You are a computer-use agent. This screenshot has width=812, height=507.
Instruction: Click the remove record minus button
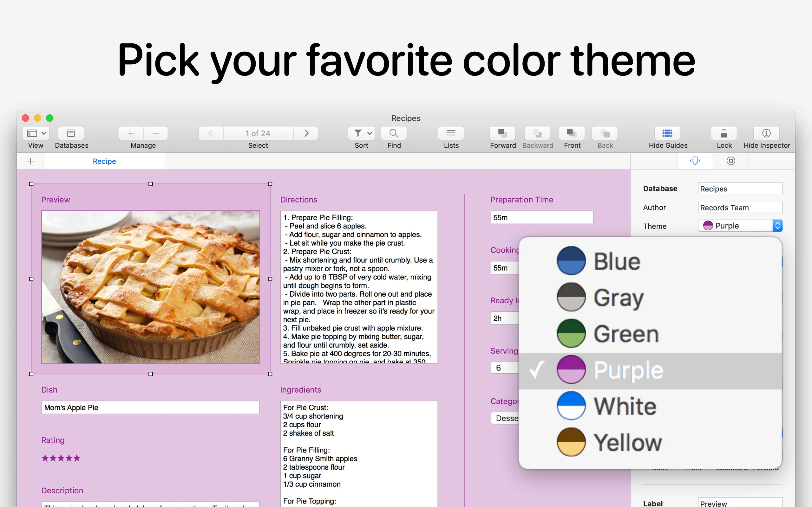(x=156, y=133)
